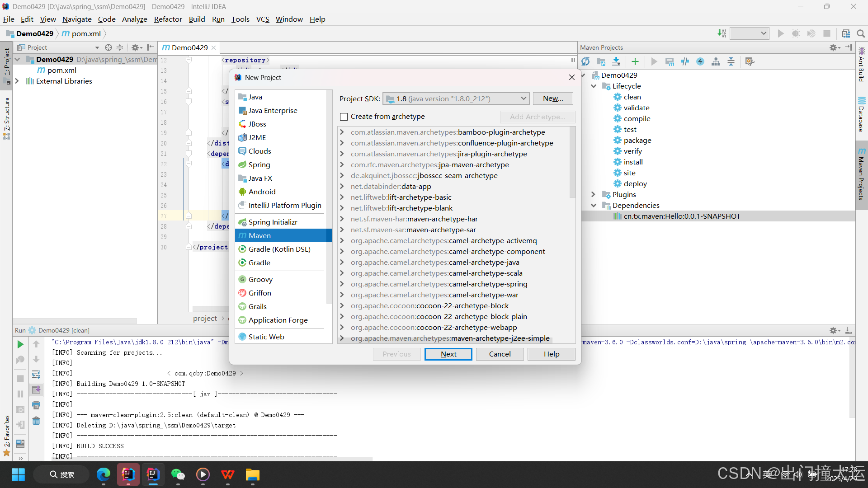
Task: Open Maven settings wrench icon
Action: [750, 61]
